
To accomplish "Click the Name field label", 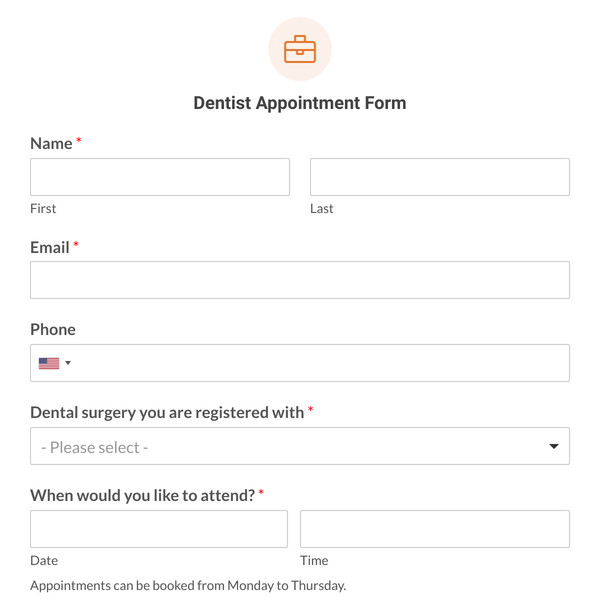I will point(51,144).
